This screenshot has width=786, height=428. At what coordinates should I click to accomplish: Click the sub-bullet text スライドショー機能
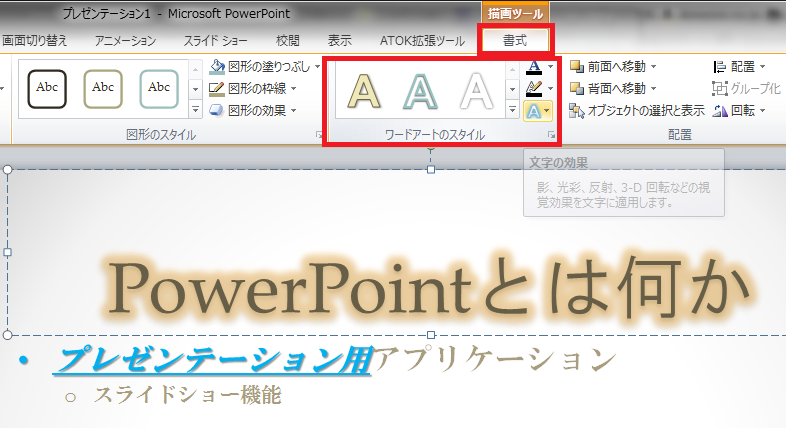coord(187,395)
